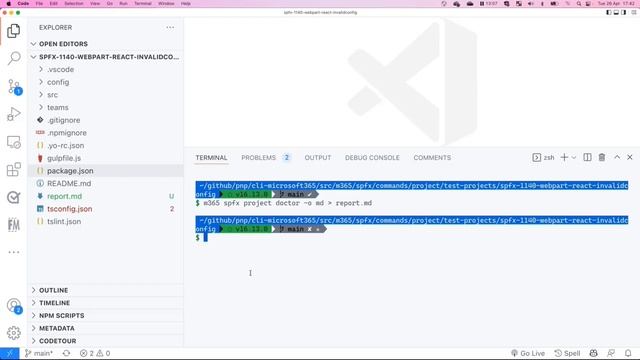Open the Accounts menu

(x=13, y=305)
